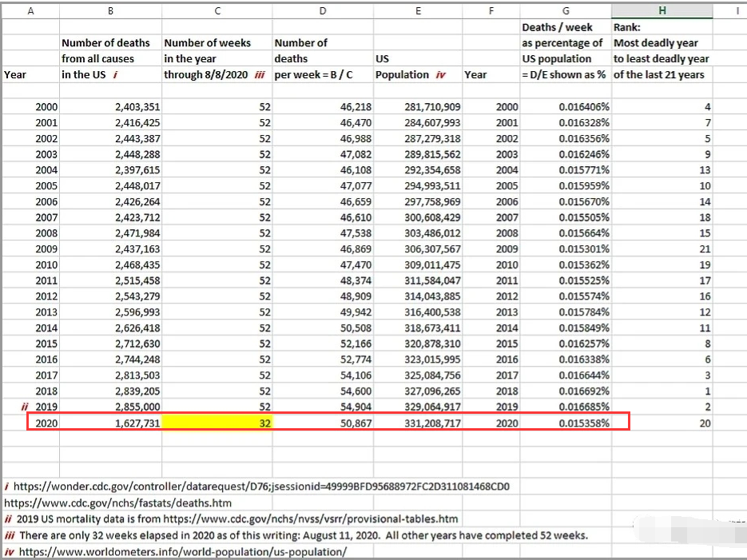This screenshot has height=560, width=747.
Task: Select column E header
Action: coord(418,10)
